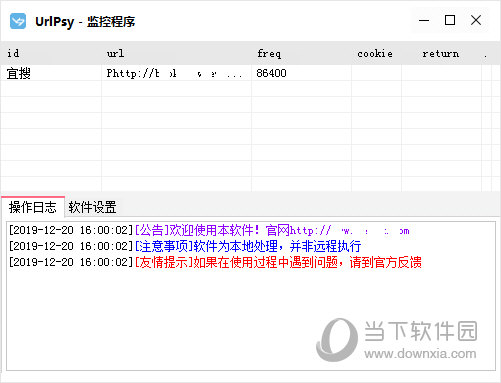Image resolution: width=501 pixels, height=383 pixels.
Task: Open the official site link in announcement
Action: point(350,230)
